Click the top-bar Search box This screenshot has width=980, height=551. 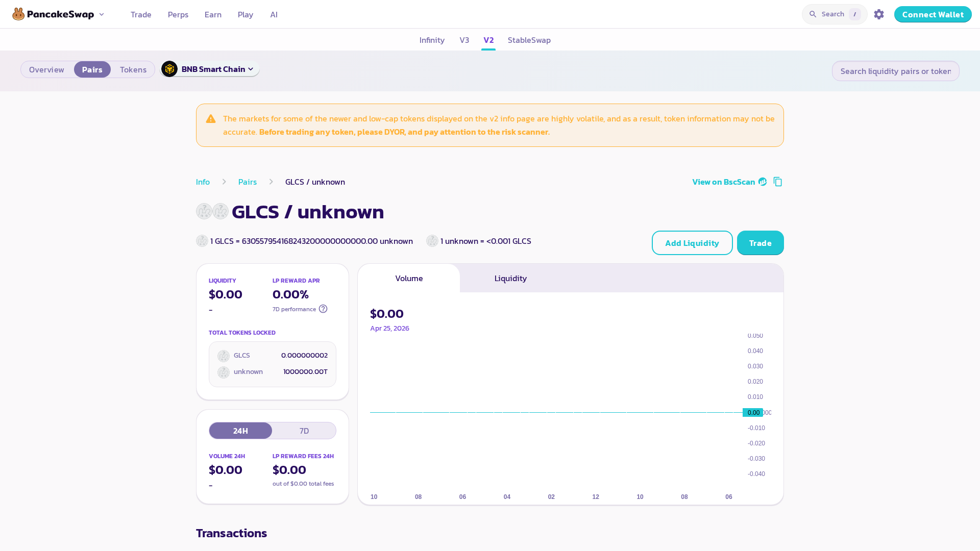pos(835,14)
